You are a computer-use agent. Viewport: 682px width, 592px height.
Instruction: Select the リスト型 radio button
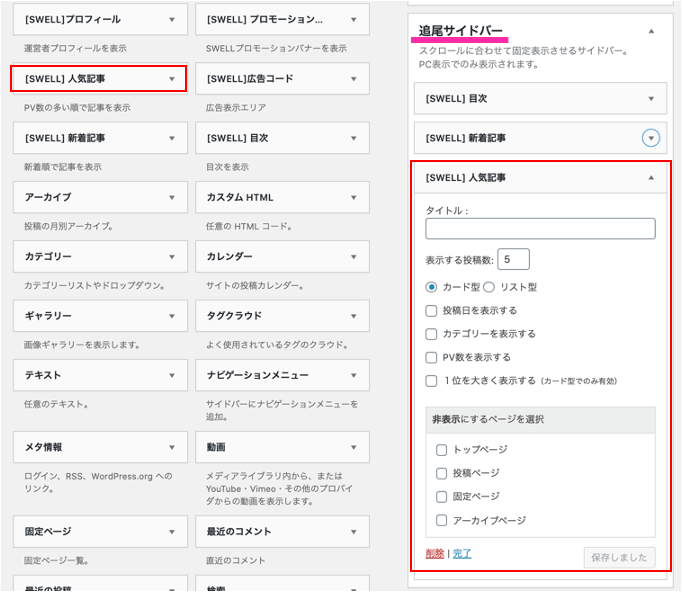(x=489, y=287)
